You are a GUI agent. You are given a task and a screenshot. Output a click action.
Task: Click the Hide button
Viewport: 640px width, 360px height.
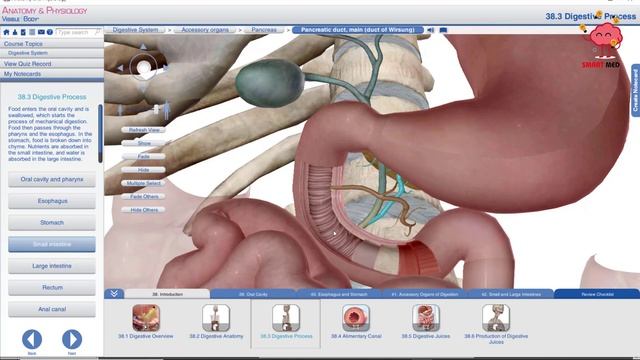144,170
